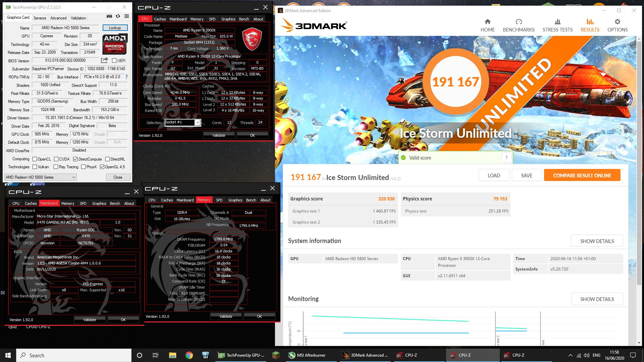Image resolution: width=644 pixels, height=362 pixels.
Task: Click the BIOS export share icon
Action: [x=104, y=60]
